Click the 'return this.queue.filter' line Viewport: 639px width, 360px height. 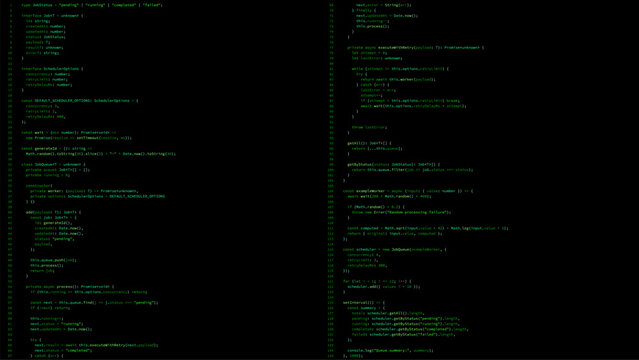pyautogui.click(x=412, y=170)
